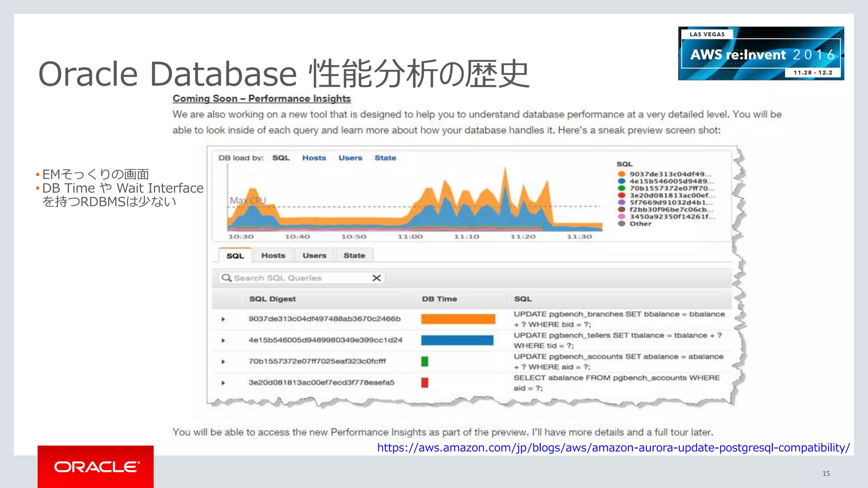Switch DB load view to Hosts

pos(314,158)
